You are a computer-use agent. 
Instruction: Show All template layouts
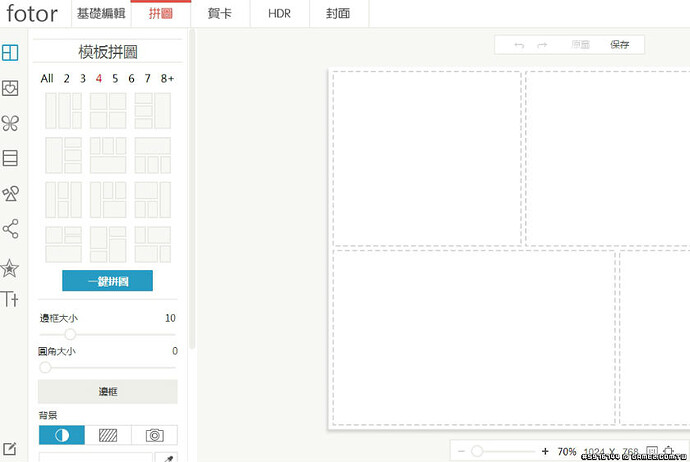(x=47, y=78)
